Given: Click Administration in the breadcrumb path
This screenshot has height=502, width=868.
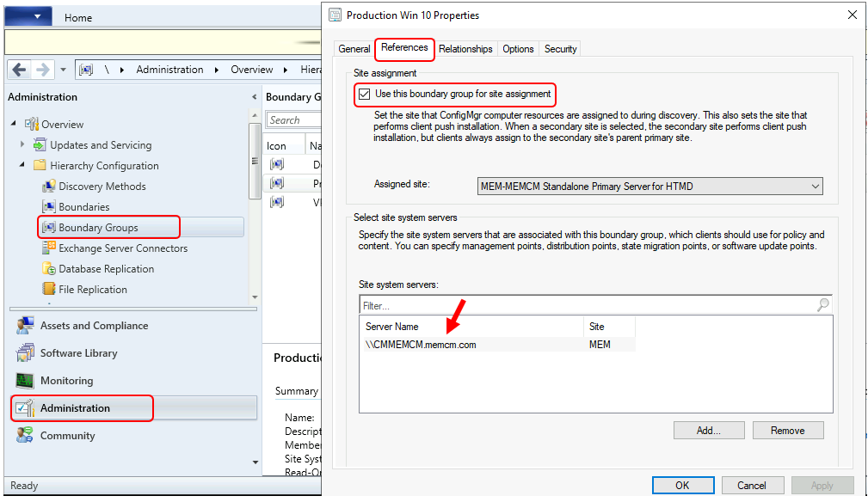Looking at the screenshot, I should 170,70.
